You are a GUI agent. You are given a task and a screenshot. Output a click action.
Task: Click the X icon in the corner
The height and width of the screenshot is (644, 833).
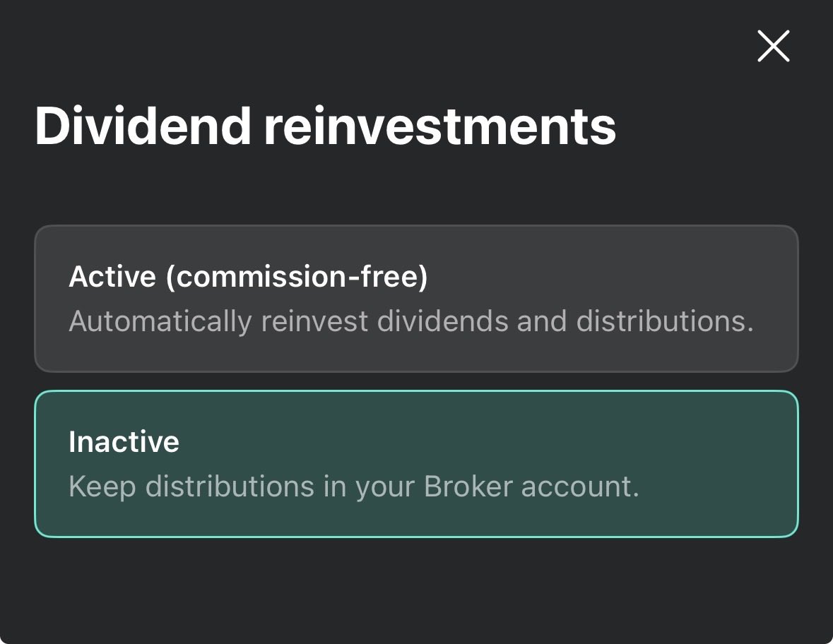[773, 47]
